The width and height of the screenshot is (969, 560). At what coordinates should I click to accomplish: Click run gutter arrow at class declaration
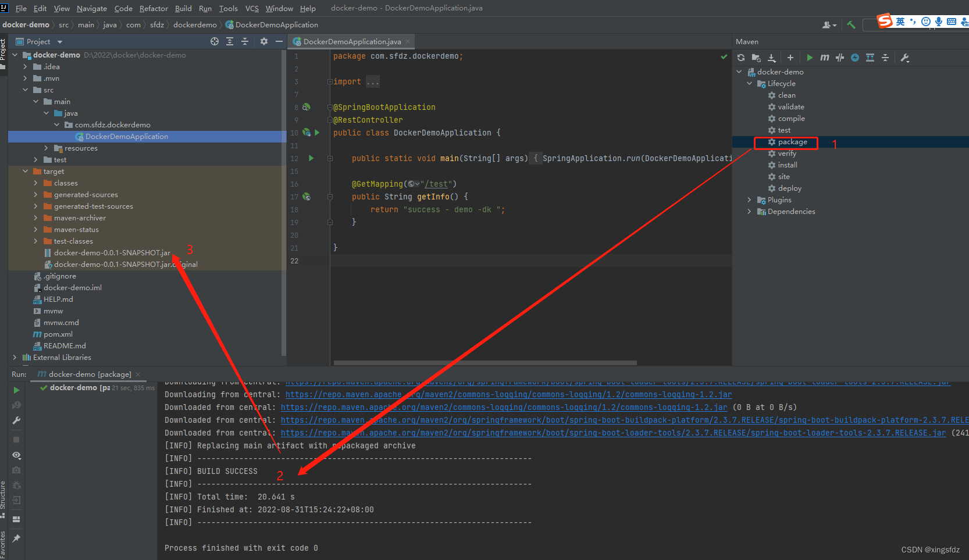(x=317, y=133)
